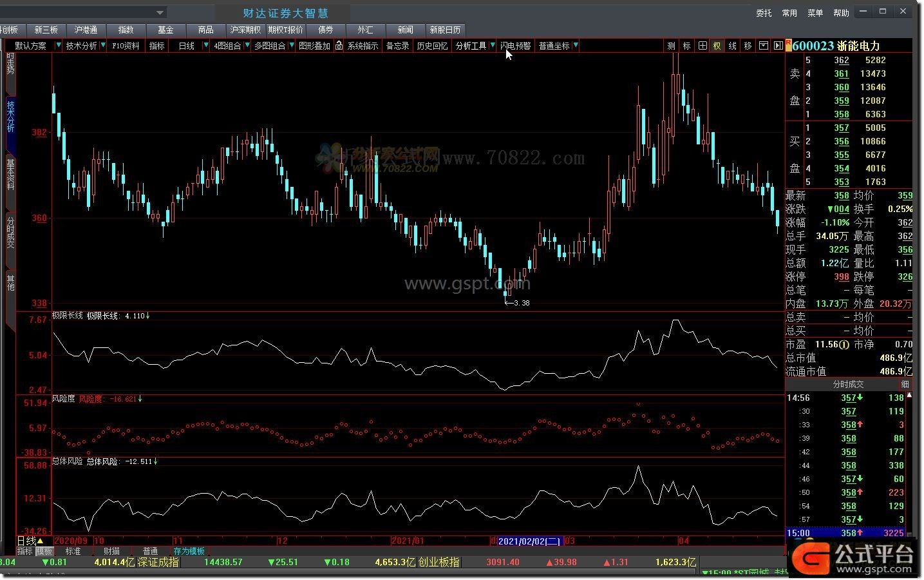This screenshot has height=580, width=924.
Task: Open the 新闻 tab
Action: point(405,30)
